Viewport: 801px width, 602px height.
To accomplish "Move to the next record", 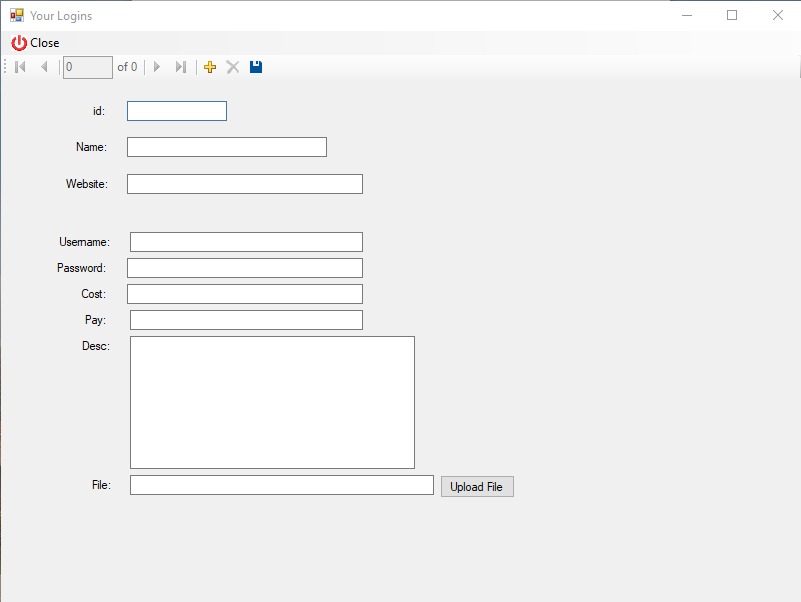I will click(x=157, y=67).
